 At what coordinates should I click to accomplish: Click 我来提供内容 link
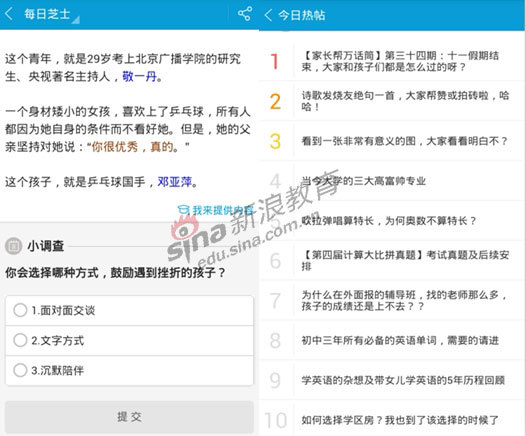[223, 210]
